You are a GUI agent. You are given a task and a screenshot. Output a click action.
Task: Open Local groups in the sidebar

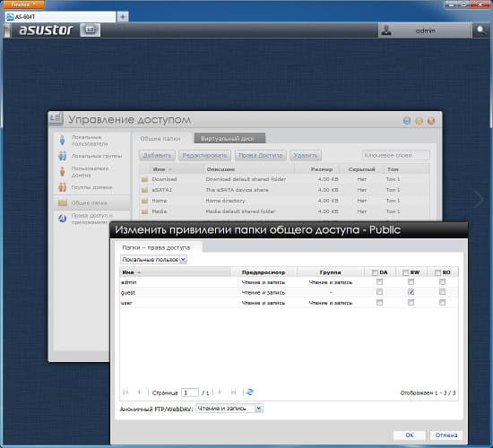coord(91,156)
